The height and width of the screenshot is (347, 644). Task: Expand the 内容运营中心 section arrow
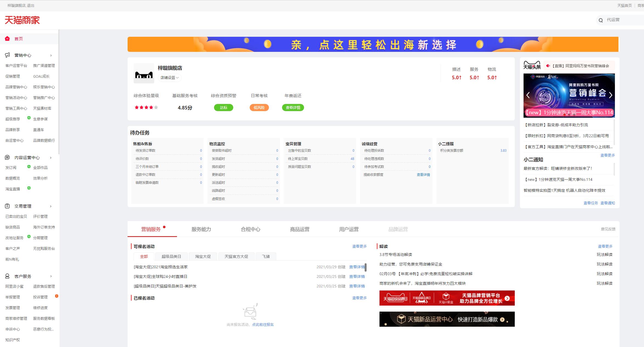pyautogui.click(x=51, y=158)
